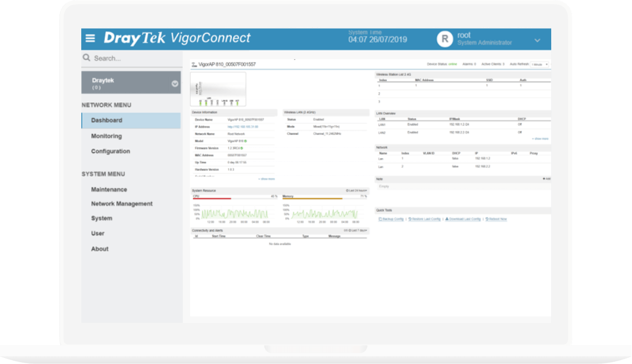Image resolution: width=632 pixels, height=364 pixels.
Task: Open the Monitoring menu item
Action: (107, 136)
